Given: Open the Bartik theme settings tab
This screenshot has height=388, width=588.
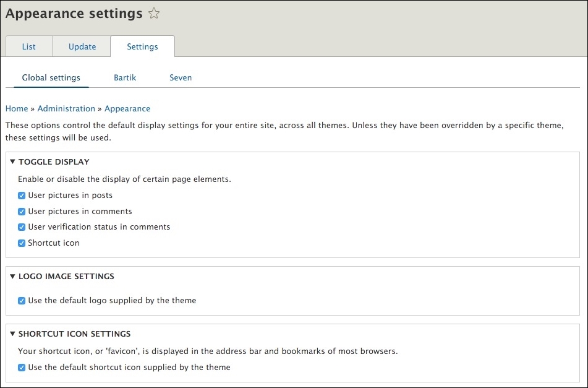Looking at the screenshot, I should 125,78.
